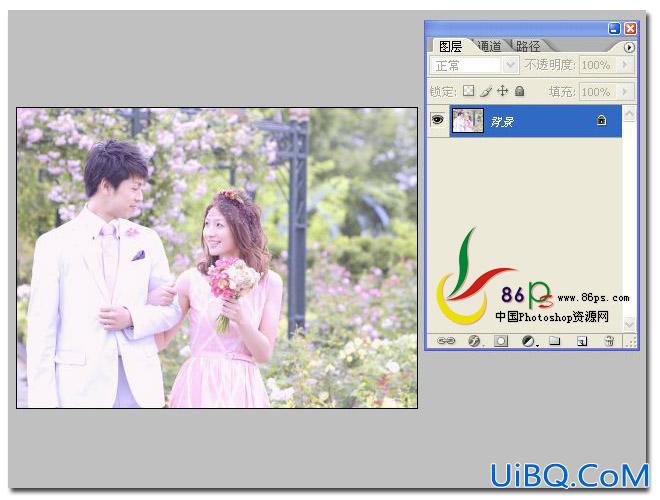Select the 背景 layer thumbnail
Screen dimensions: 660x500
click(x=468, y=121)
